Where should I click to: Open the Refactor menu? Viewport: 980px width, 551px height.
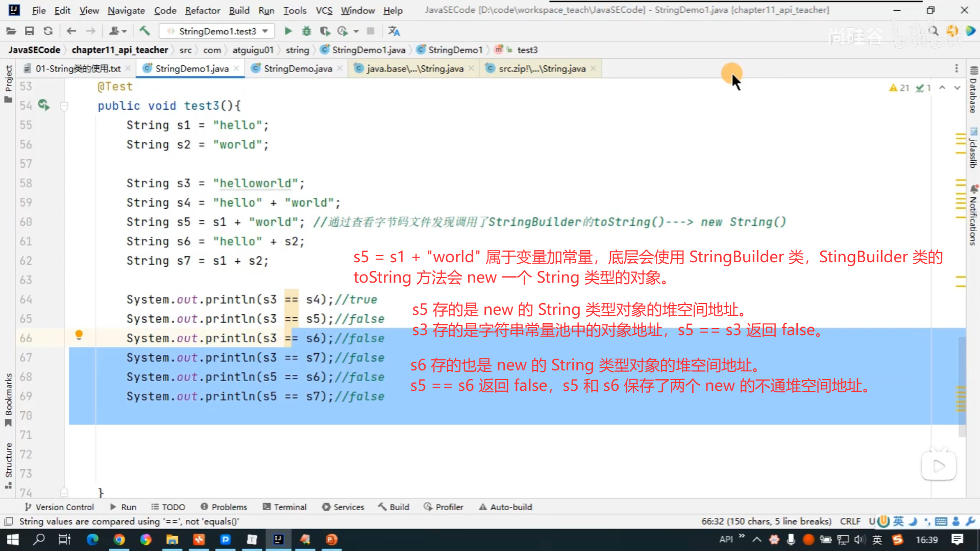(x=202, y=10)
